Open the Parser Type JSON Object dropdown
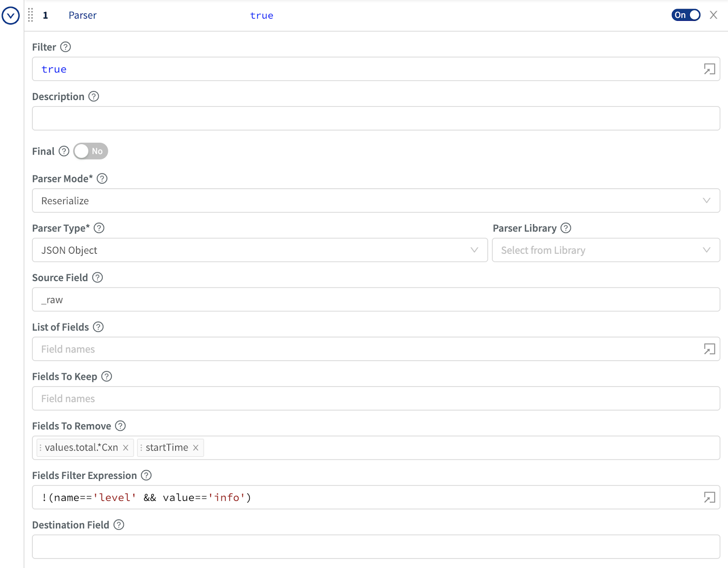 [x=260, y=250]
